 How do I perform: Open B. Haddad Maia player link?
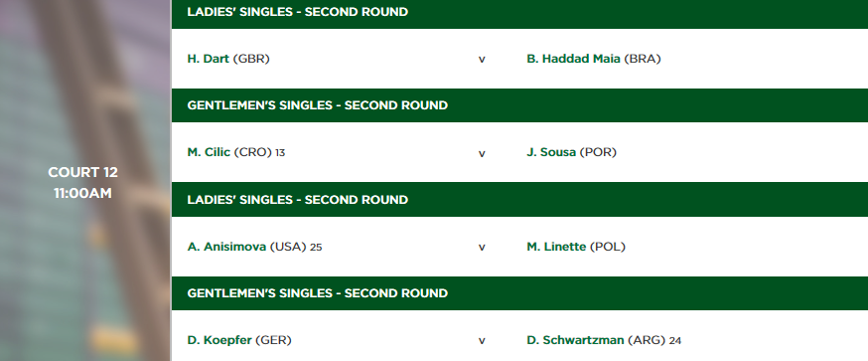tap(573, 59)
